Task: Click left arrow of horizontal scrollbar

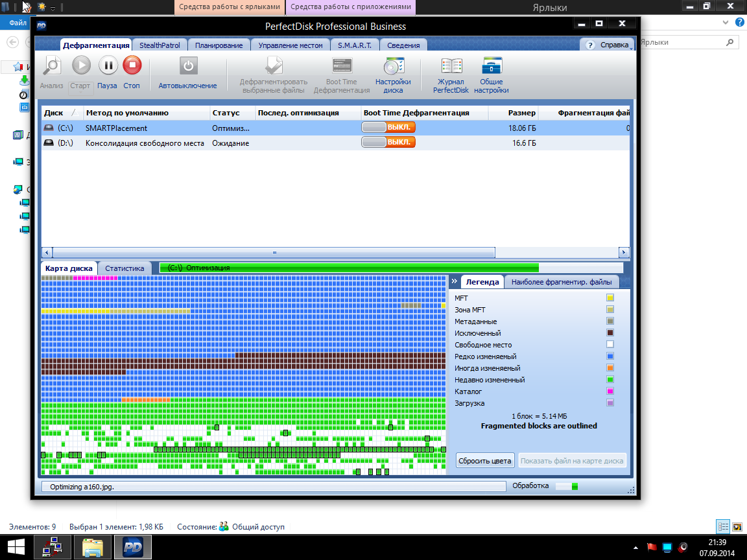Action: [47, 252]
